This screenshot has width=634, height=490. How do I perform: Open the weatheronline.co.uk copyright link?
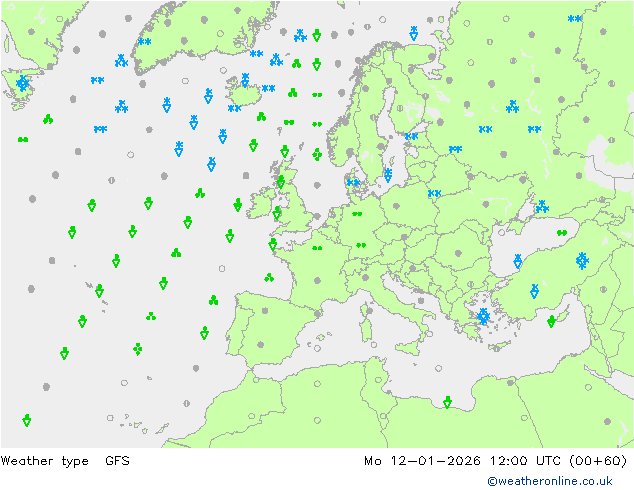tap(550, 481)
